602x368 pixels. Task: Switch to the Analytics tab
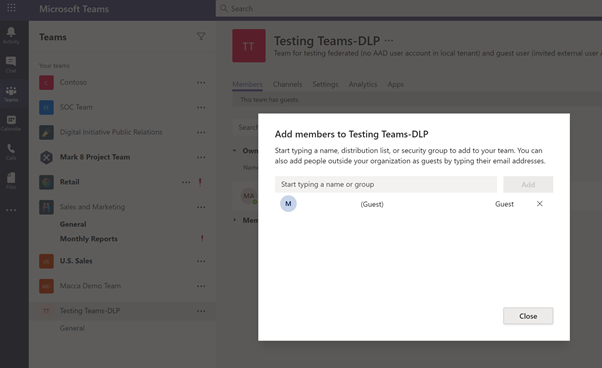click(363, 84)
